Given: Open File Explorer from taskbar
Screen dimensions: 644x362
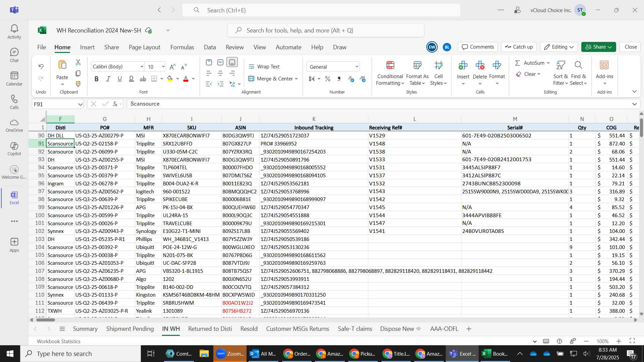Looking at the screenshot, I should 204,354.
